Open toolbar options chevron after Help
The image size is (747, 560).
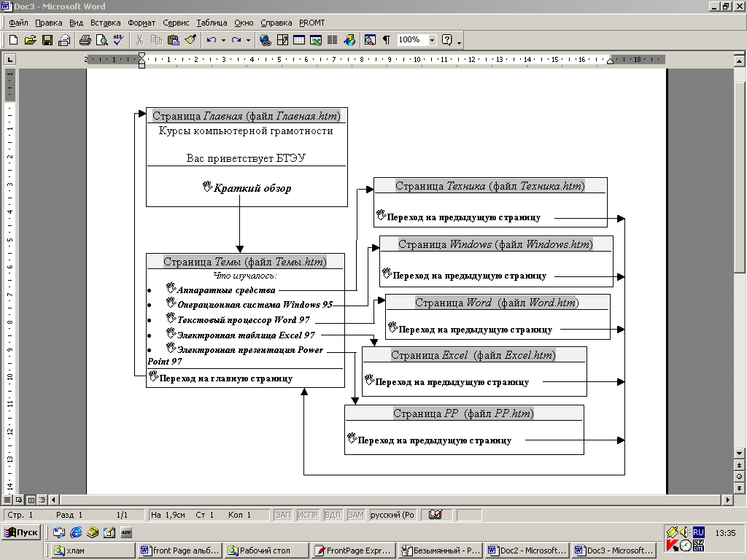[x=460, y=42]
